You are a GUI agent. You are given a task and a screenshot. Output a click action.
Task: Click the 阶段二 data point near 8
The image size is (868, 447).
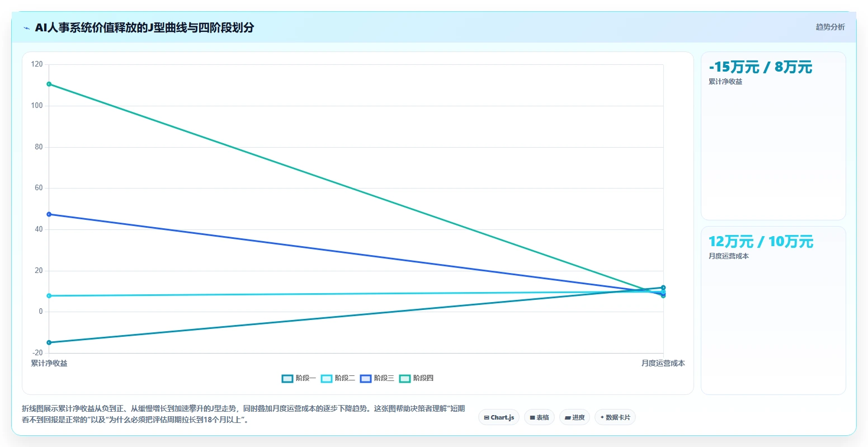[x=49, y=296]
